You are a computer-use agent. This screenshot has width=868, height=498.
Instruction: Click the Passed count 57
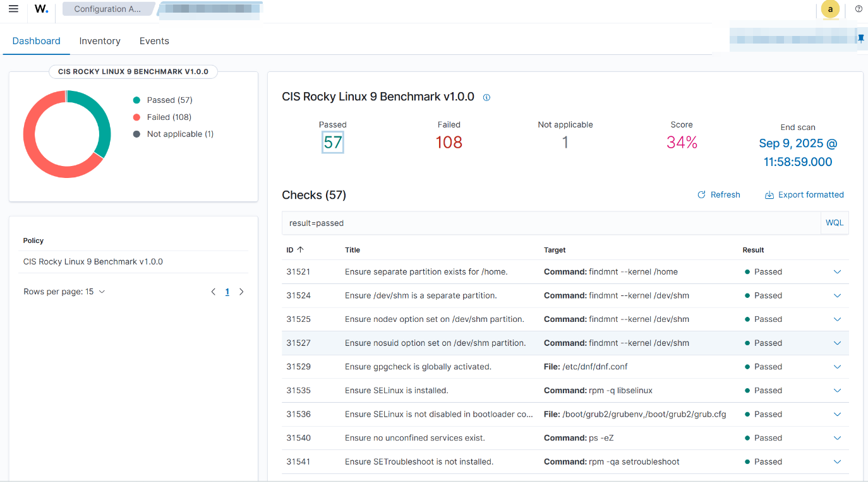[x=333, y=143]
